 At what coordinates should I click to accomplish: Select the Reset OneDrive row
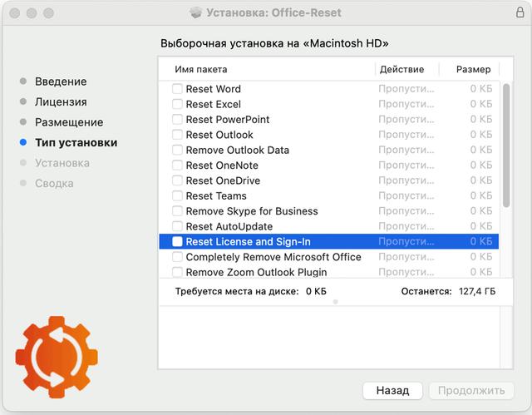(x=329, y=180)
